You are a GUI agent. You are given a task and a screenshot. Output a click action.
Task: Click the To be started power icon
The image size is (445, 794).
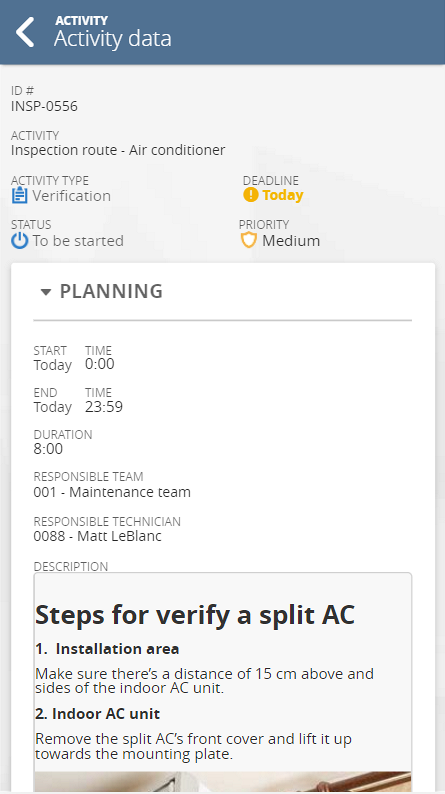20,241
